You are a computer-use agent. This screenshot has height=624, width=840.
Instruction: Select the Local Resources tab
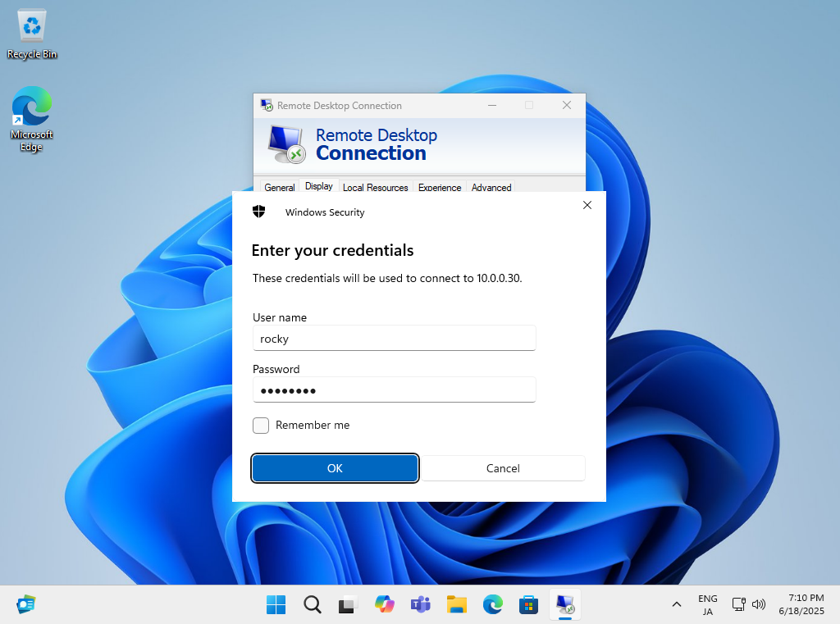tap(375, 188)
